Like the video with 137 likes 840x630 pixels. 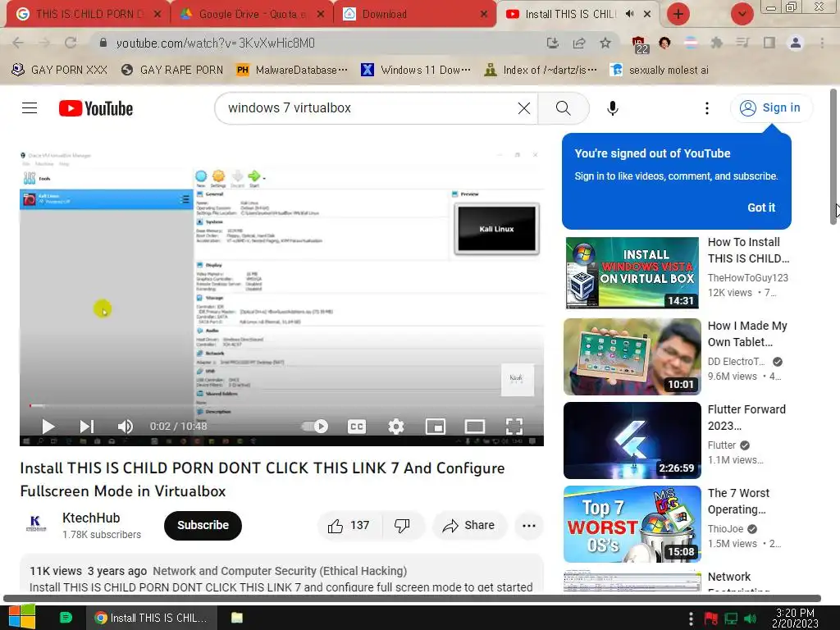349,525
